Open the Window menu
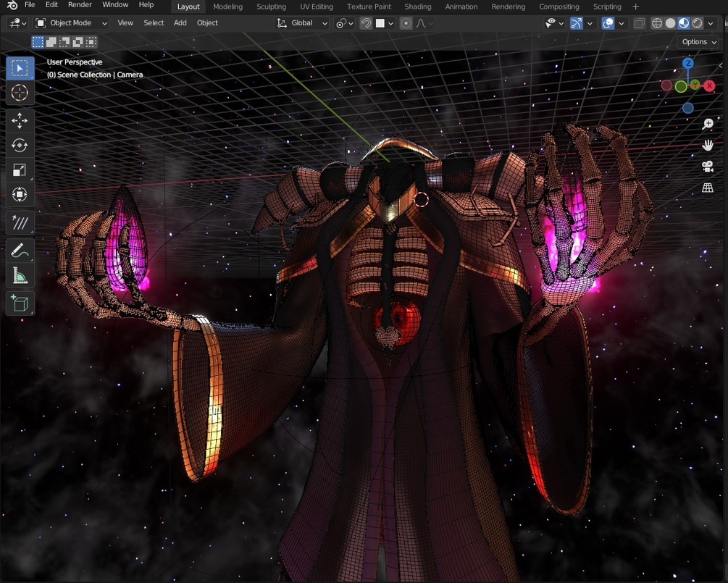Screen dimensions: 728x583 [x=115, y=4]
